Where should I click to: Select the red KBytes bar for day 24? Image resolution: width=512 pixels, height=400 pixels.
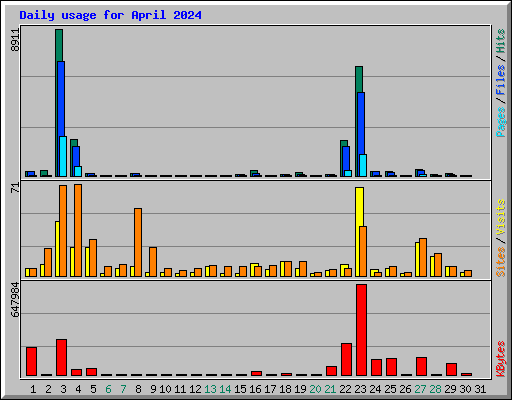tap(376, 368)
